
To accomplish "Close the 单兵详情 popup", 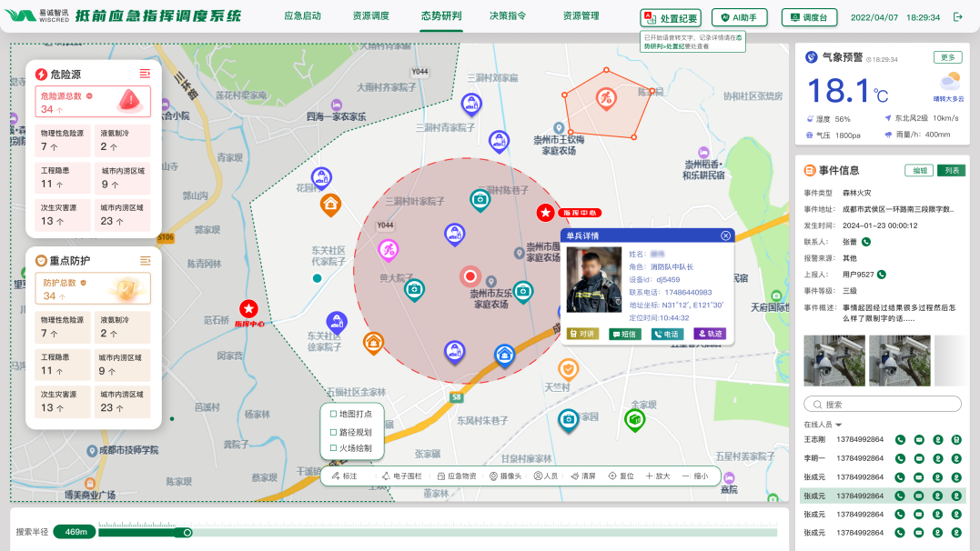I will coord(725,235).
